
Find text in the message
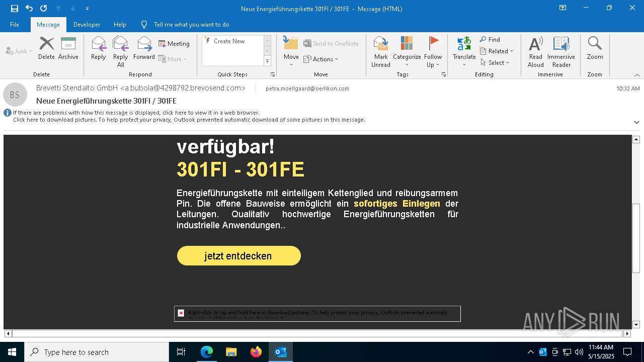tap(490, 39)
